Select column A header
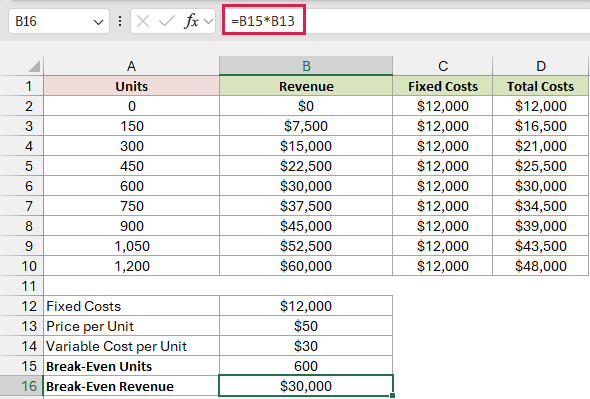Screen dimensions: 590x399 131,66
